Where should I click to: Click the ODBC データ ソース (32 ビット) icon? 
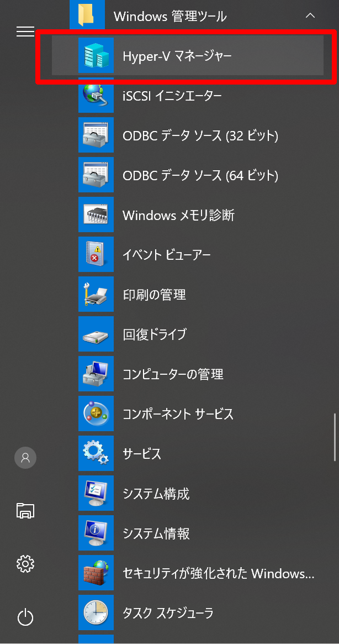pos(96,135)
